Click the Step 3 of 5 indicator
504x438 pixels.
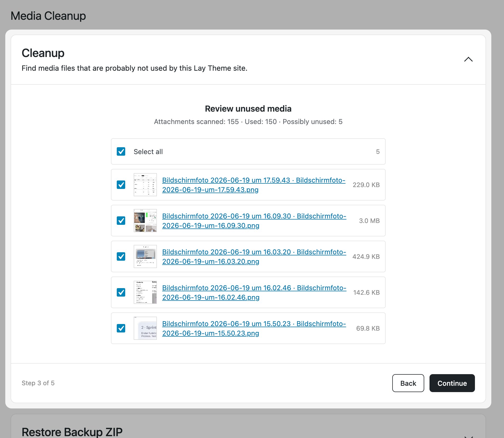point(38,383)
